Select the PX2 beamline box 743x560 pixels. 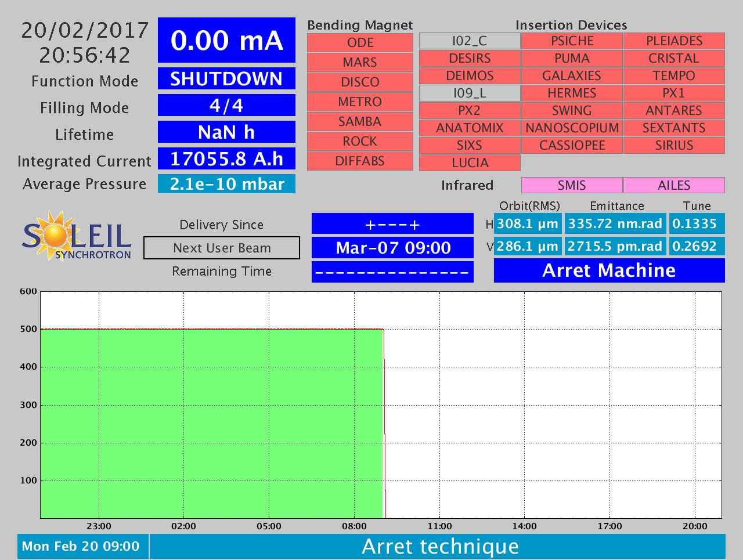pos(470,111)
